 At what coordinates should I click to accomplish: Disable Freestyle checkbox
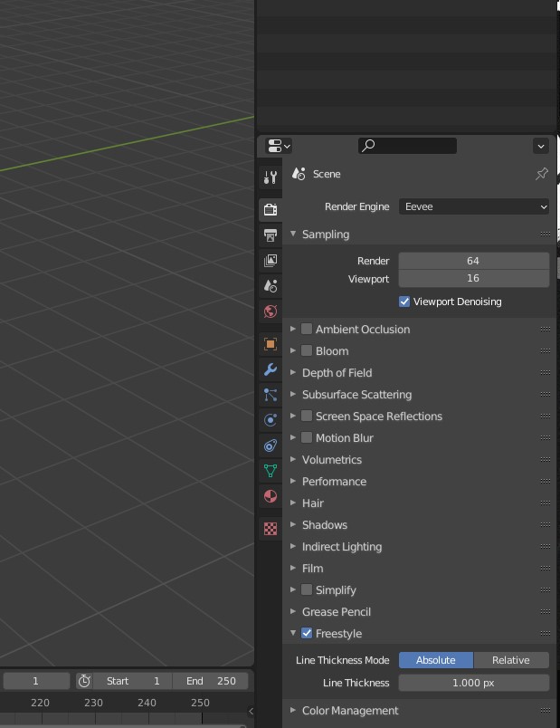point(306,633)
